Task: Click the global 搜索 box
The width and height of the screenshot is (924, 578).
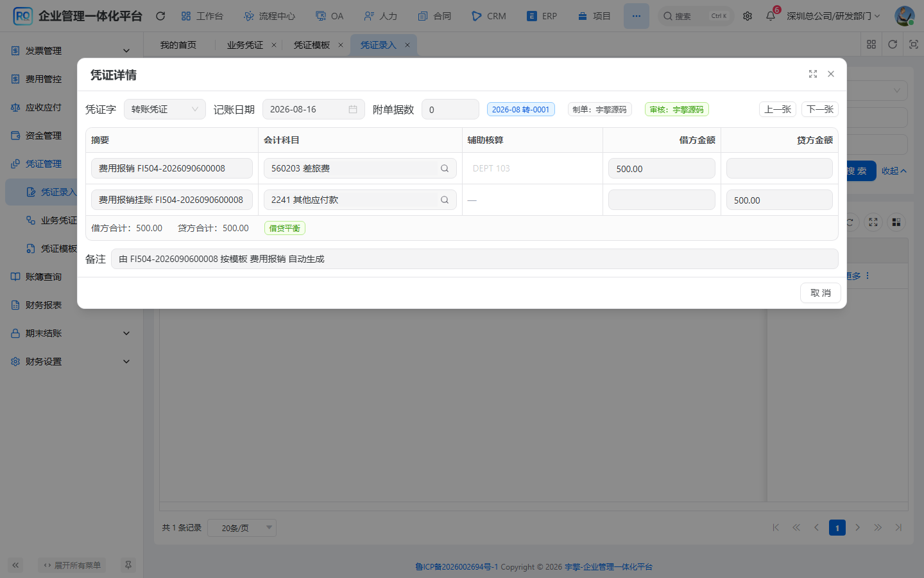Action: [x=696, y=16]
